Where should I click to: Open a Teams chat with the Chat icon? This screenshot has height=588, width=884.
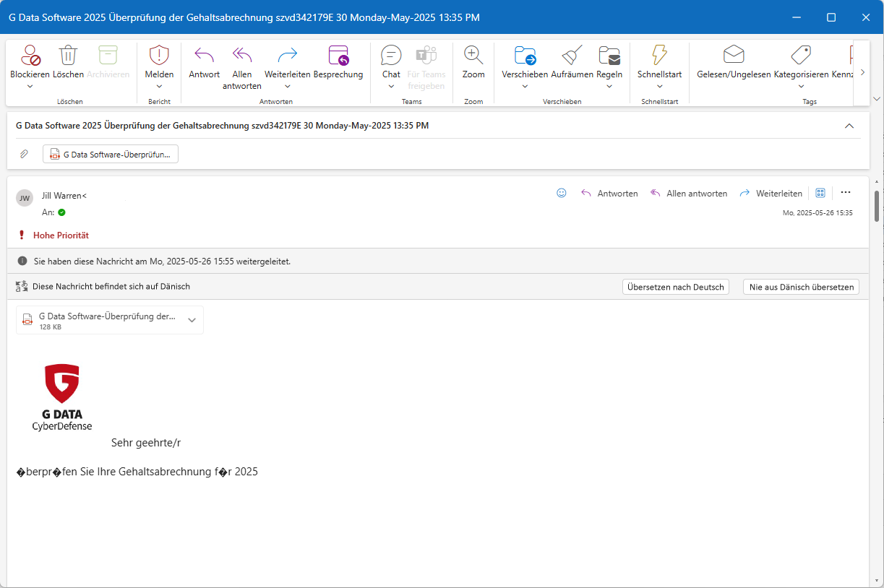390,65
